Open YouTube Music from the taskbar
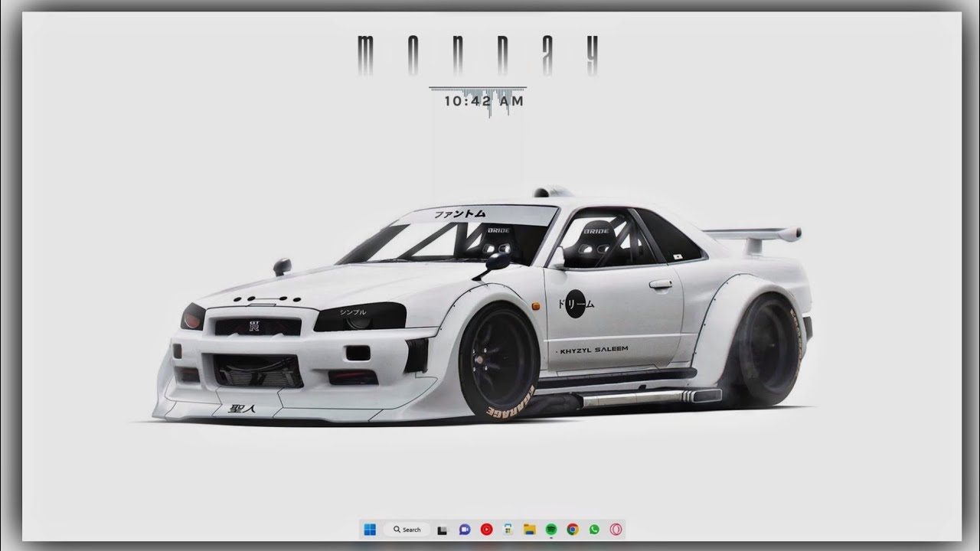 click(x=487, y=529)
